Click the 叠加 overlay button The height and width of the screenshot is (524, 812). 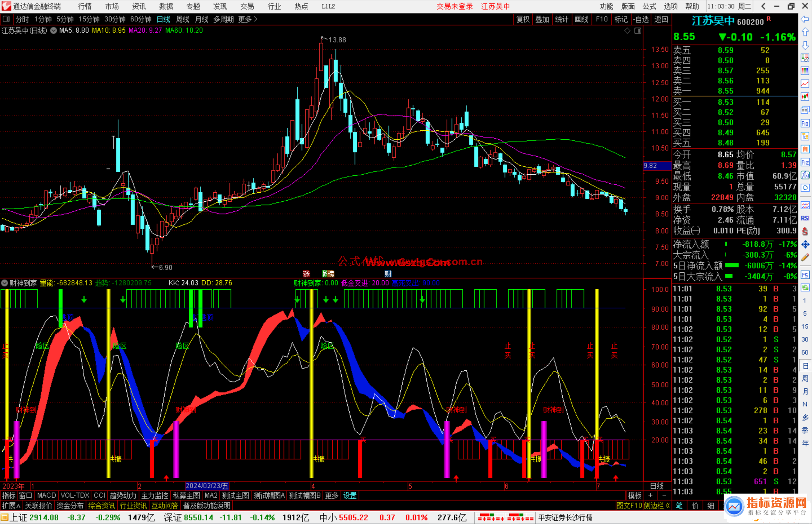click(542, 19)
